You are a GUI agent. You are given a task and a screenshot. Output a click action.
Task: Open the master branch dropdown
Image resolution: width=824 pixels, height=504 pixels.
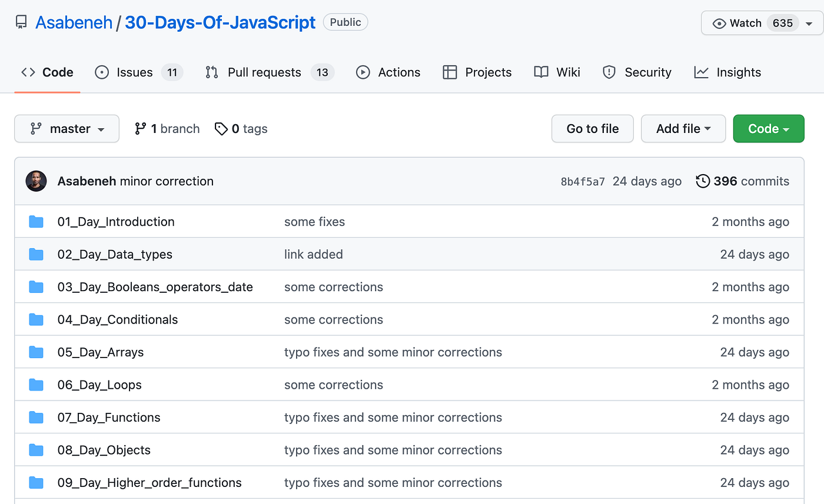[67, 129]
